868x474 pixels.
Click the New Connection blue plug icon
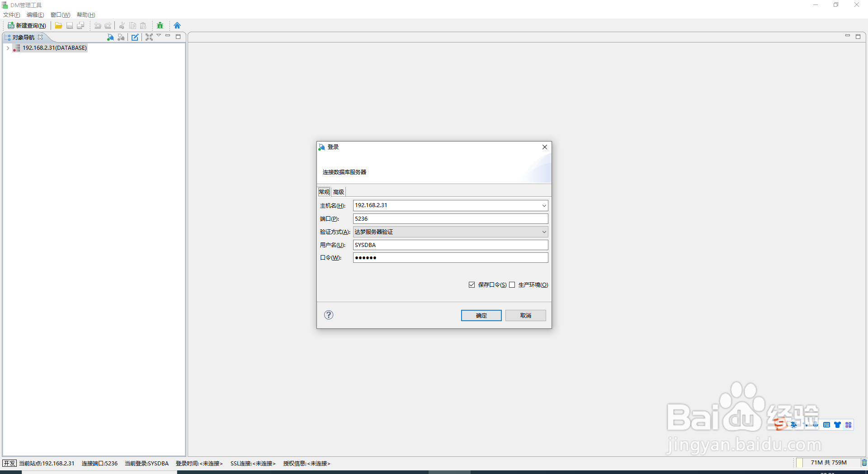[x=110, y=37]
